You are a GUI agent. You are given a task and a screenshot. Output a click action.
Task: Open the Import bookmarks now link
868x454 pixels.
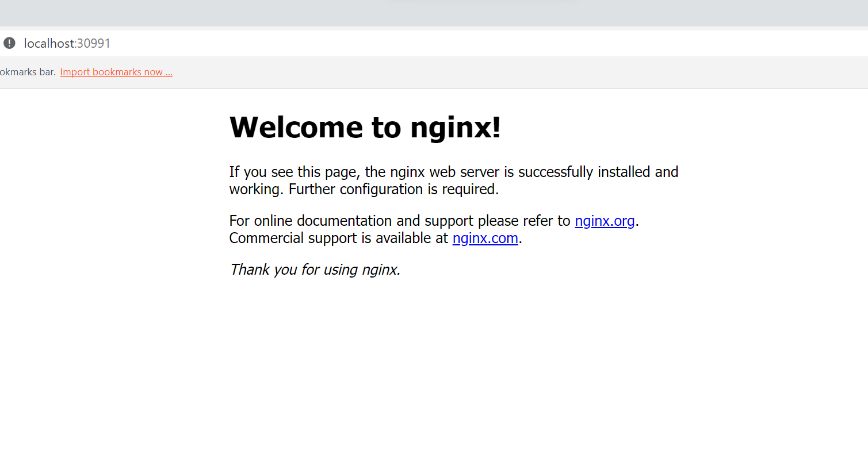coord(116,72)
